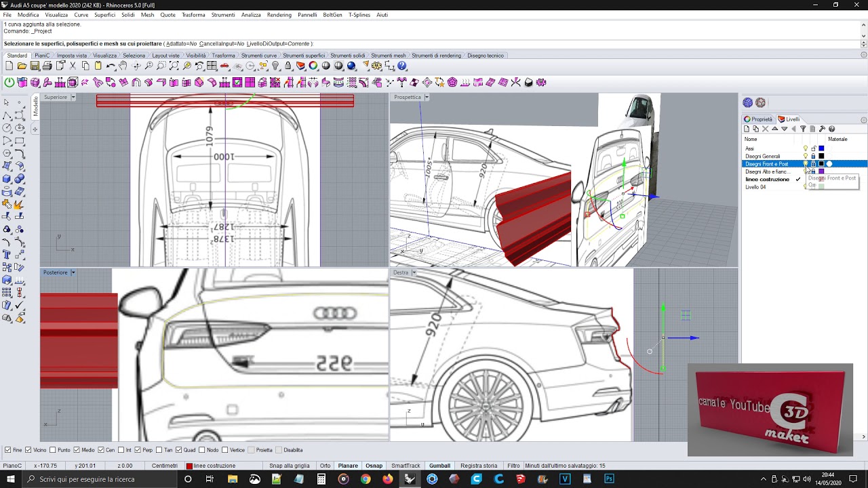Click the layers panel help icon
Viewport: 868px width, 488px height.
click(831, 129)
